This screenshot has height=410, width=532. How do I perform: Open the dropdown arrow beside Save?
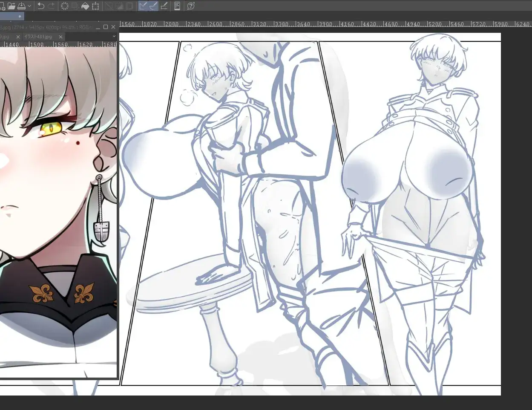coord(29,6)
